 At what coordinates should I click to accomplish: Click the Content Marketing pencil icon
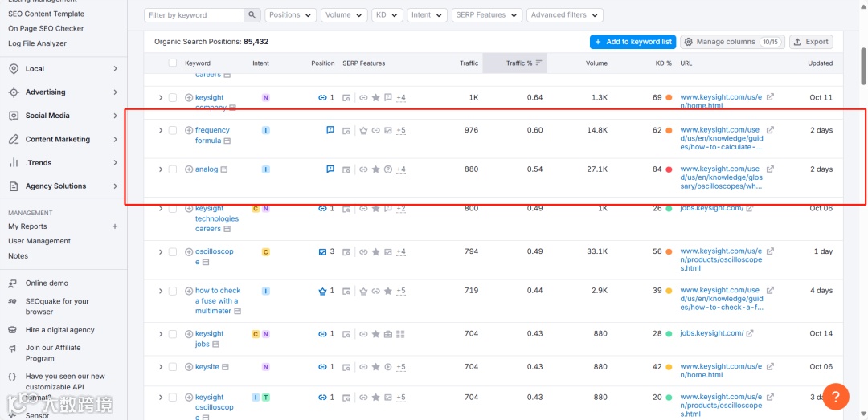[14, 140]
